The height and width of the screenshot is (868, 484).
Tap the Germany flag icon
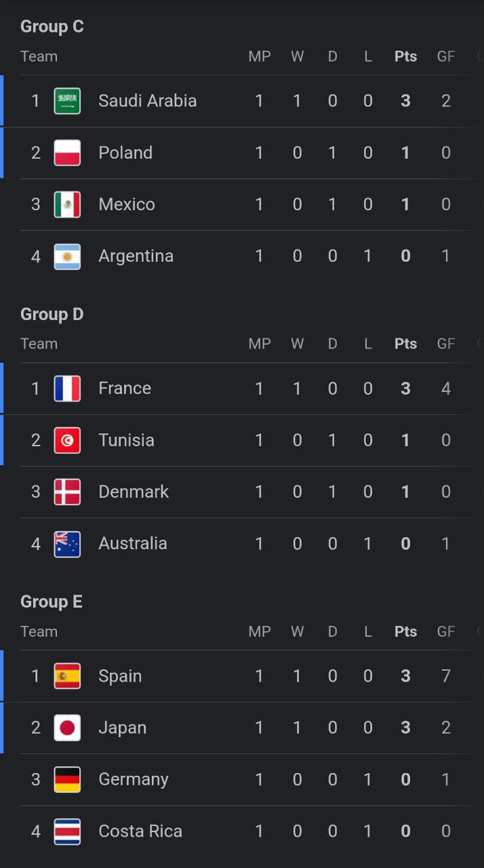coord(67,779)
